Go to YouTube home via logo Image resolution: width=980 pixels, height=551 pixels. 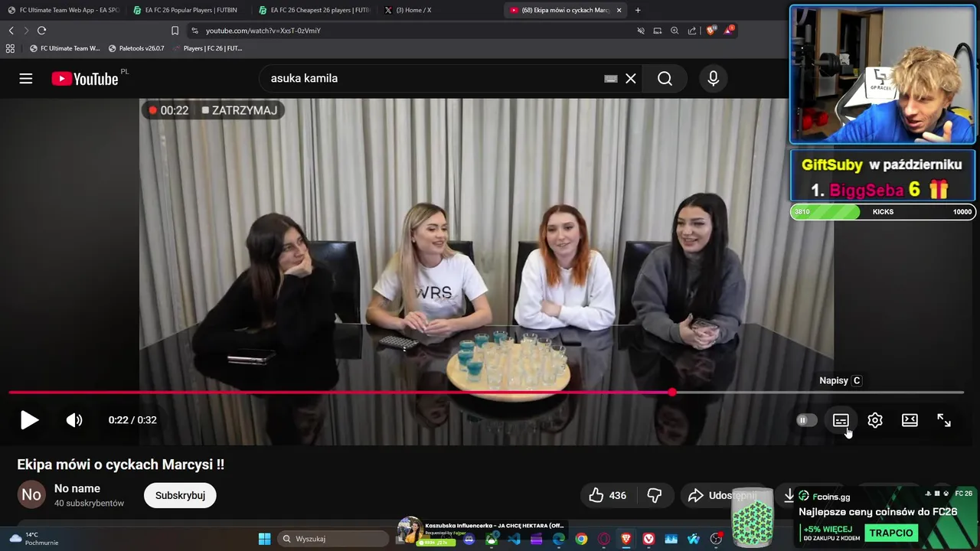coord(85,79)
